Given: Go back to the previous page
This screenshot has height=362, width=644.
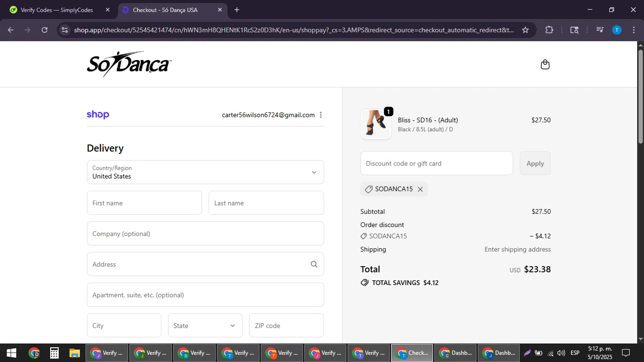Looking at the screenshot, I should point(11,30).
